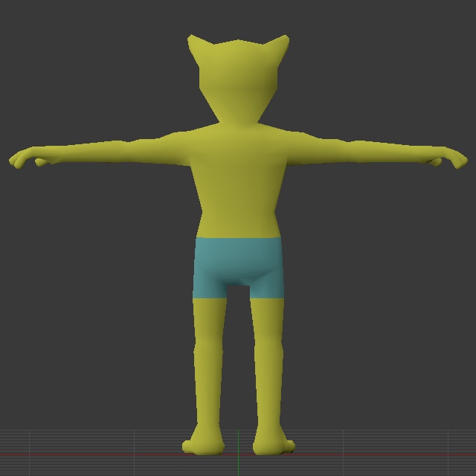Click the model's pointed right ear
The height and width of the screenshot is (476, 476).
279,48
